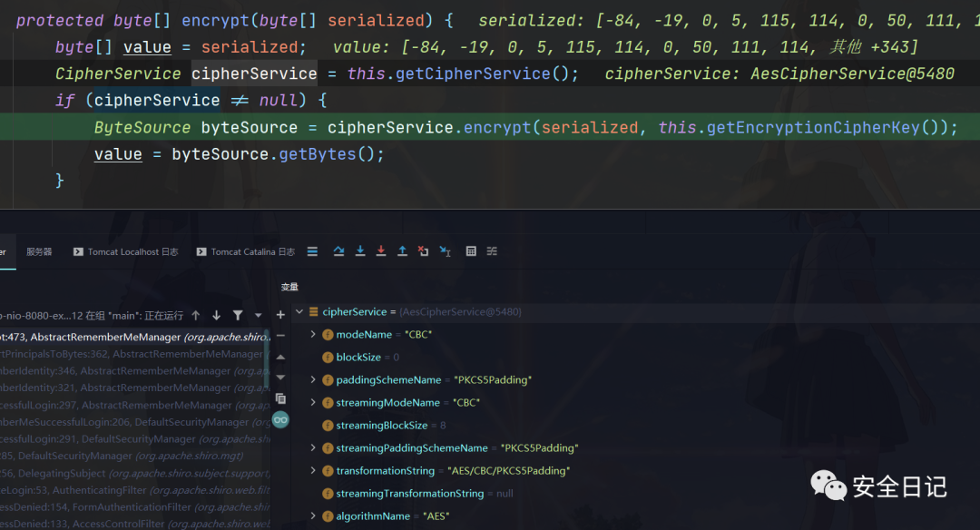Viewport: 980px width, 530px height.
Task: Collapse the cipherService variable node
Action: coord(299,311)
